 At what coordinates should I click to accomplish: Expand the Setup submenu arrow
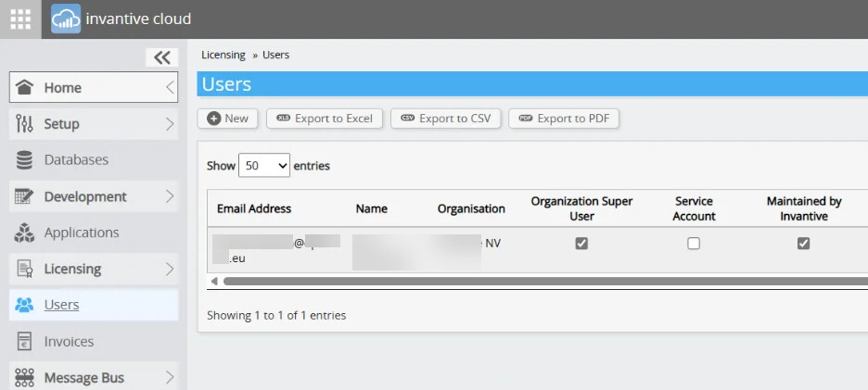pos(170,124)
